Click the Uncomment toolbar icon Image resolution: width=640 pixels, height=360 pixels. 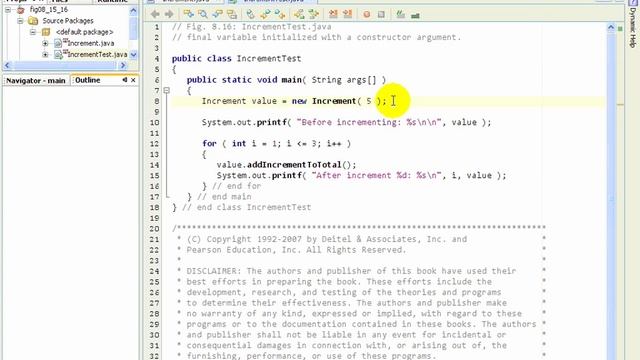(x=415, y=15)
